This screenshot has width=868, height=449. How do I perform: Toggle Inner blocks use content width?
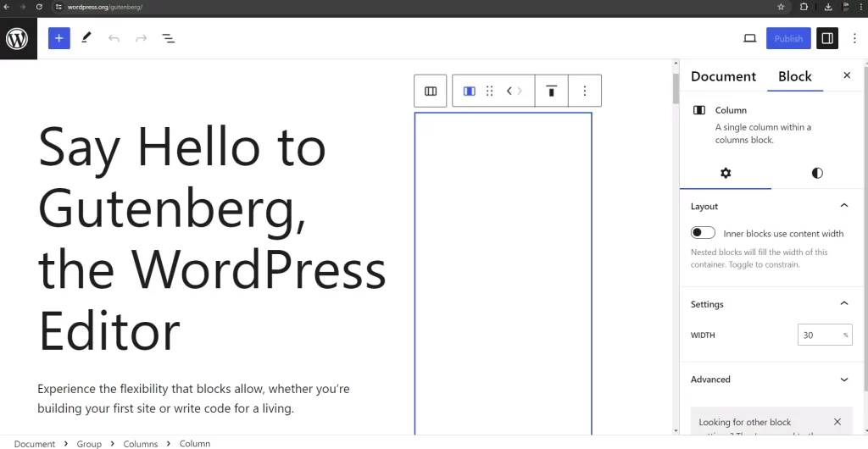point(703,233)
